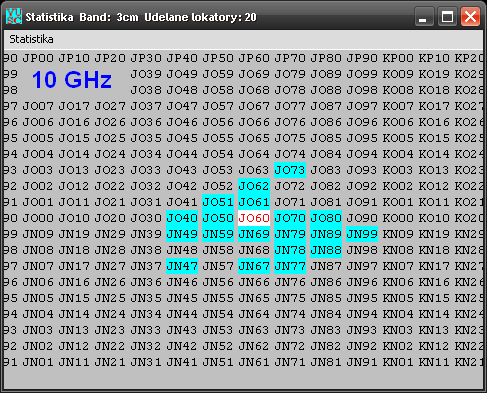Click the highlighted JO73 locator

290,170
